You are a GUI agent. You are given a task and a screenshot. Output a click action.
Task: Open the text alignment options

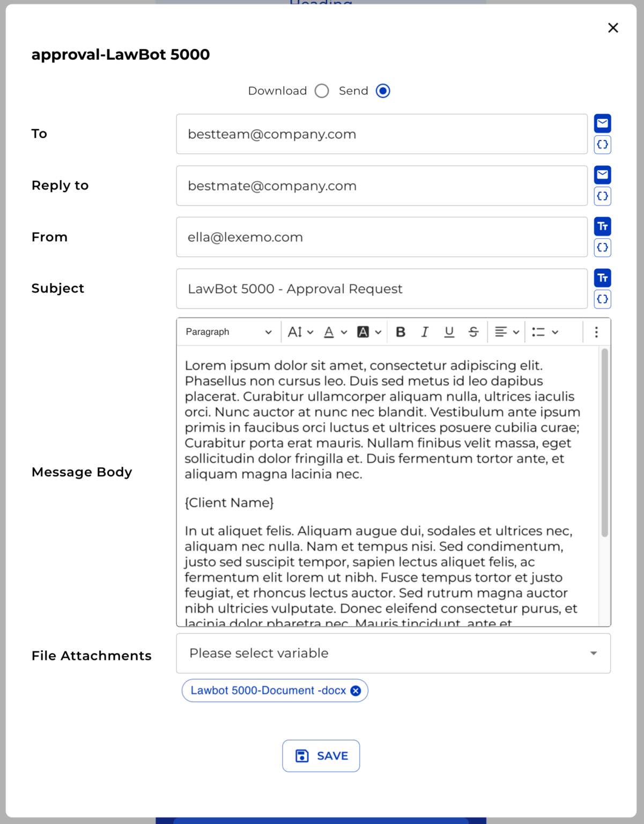tap(504, 332)
